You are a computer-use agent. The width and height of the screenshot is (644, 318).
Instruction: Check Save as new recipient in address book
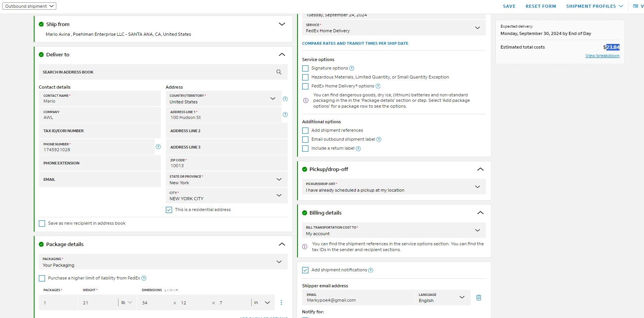[x=42, y=224]
